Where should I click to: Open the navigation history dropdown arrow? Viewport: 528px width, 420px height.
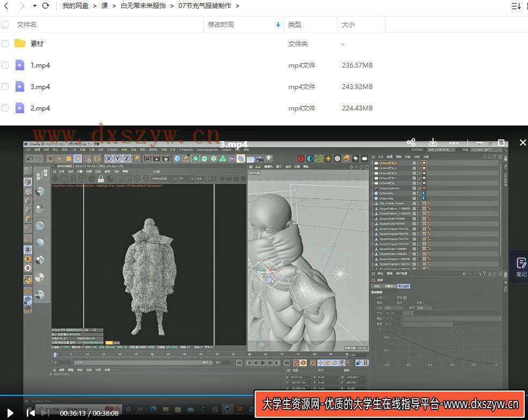pyautogui.click(x=35, y=6)
